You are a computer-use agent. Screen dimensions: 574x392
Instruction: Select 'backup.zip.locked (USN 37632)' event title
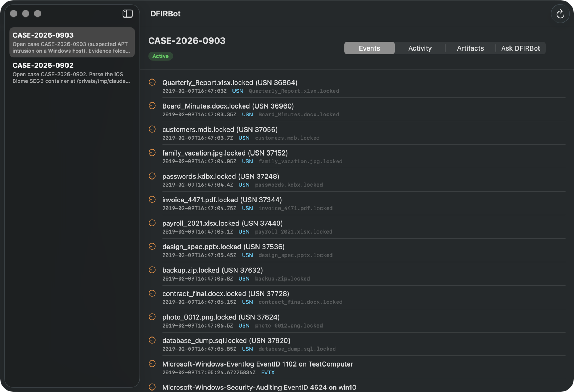tap(212, 270)
